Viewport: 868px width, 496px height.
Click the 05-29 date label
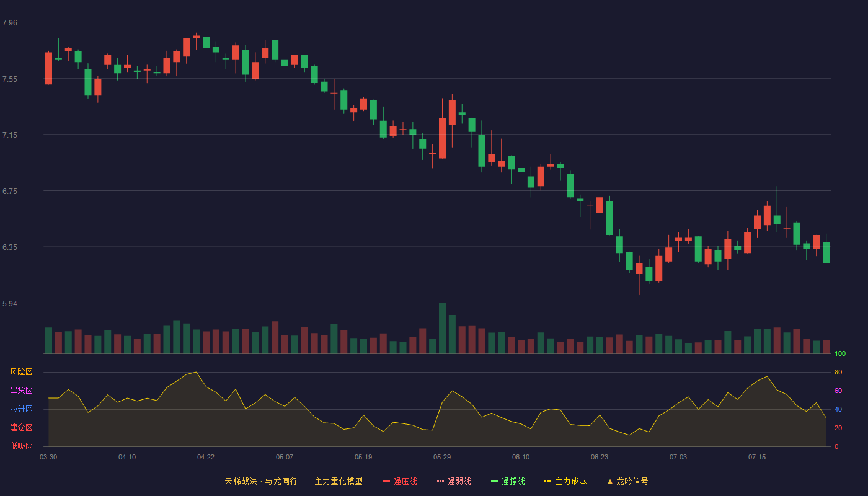pyautogui.click(x=442, y=457)
